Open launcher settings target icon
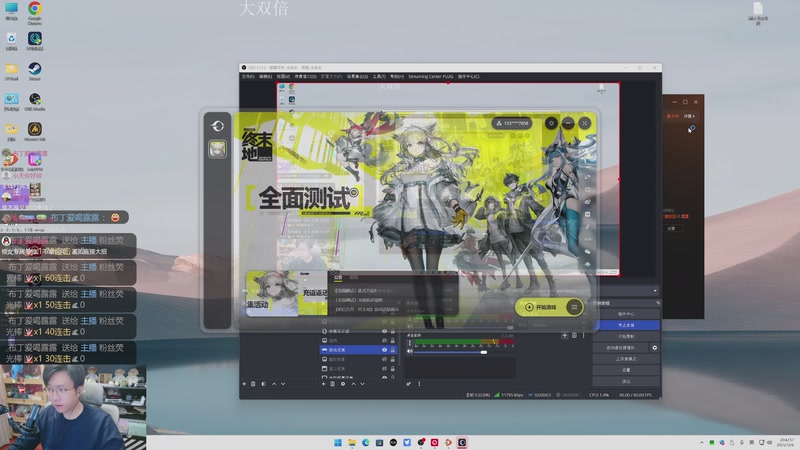 551,123
